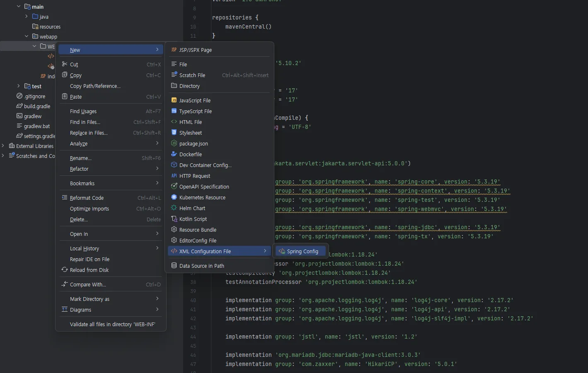Expand Scratches and Consoles node
This screenshot has height=373, width=588.
click(3, 156)
